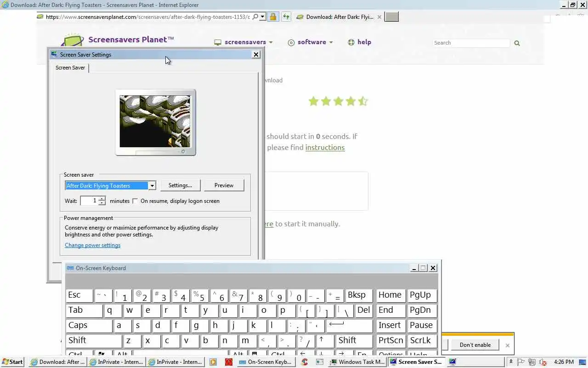Screen dimensions: 588x368
Task: Close the yellow notification bar
Action: pyautogui.click(x=507, y=345)
